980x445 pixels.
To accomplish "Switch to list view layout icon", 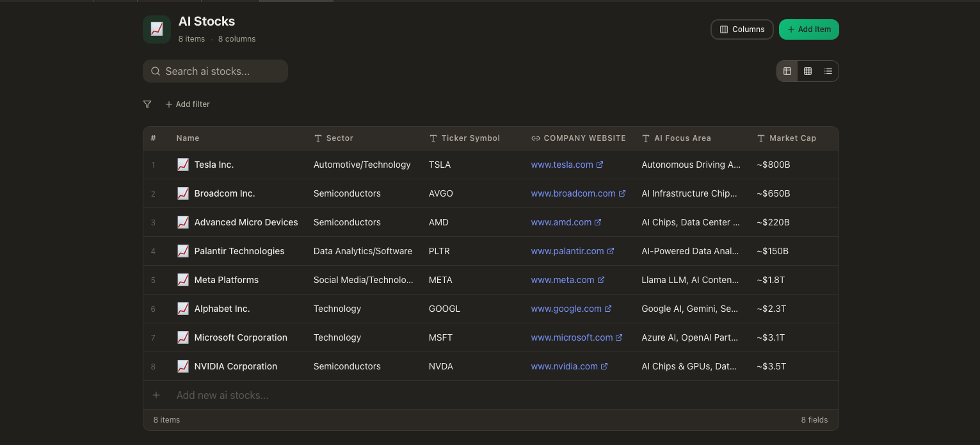I will [x=828, y=71].
